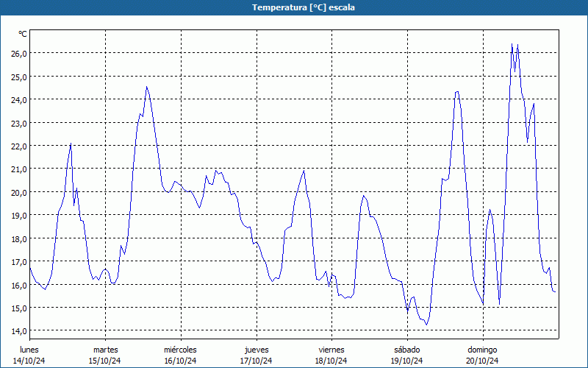Screen dimensions: 588x368
Task: Click the 19,0 axis value
Action: (19, 216)
